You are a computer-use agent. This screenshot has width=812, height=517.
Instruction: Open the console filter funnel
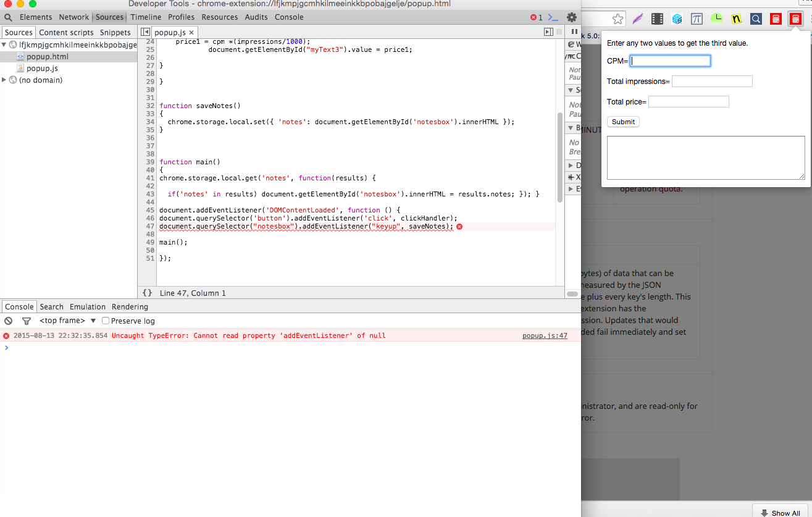(x=27, y=321)
